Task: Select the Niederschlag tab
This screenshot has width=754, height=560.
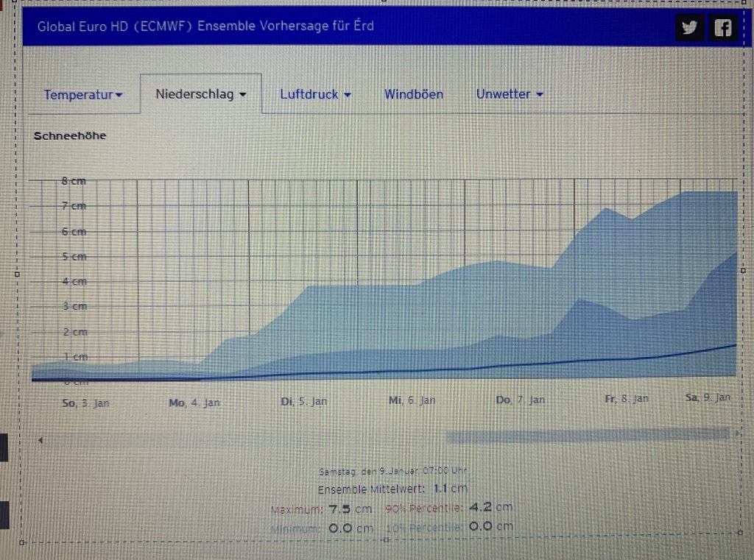Action: tap(200, 94)
